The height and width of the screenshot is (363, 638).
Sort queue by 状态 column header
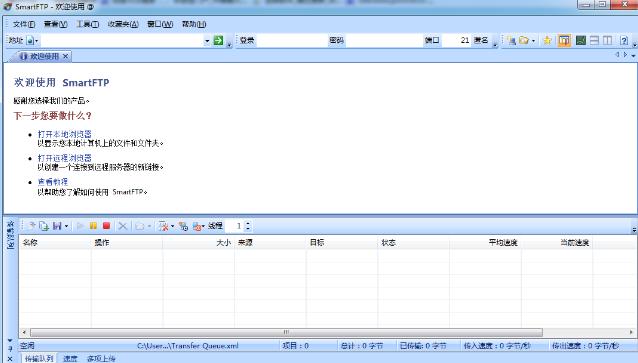[414, 243]
